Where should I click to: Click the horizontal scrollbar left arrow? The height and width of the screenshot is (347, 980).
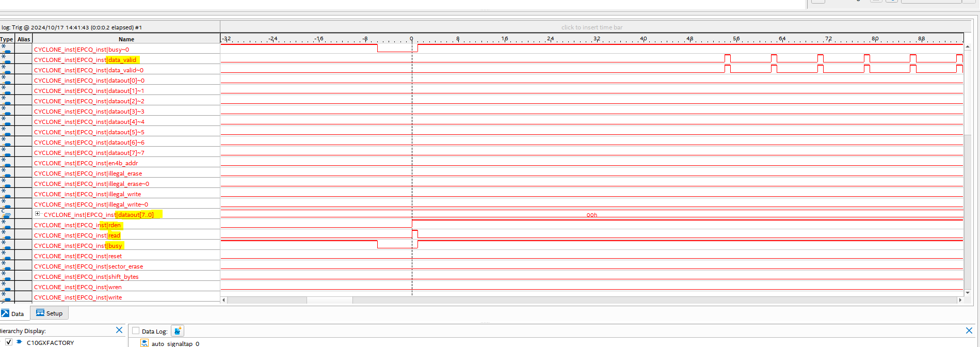click(x=223, y=300)
